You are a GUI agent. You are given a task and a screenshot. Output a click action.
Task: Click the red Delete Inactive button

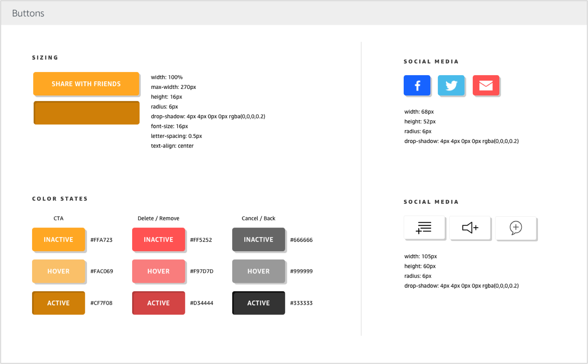[158, 240]
